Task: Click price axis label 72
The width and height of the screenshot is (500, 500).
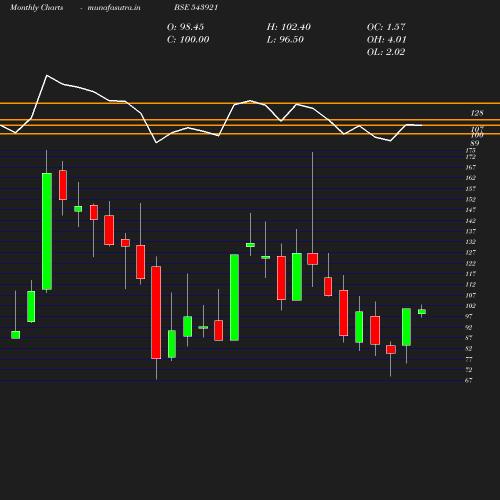Action: point(469,370)
